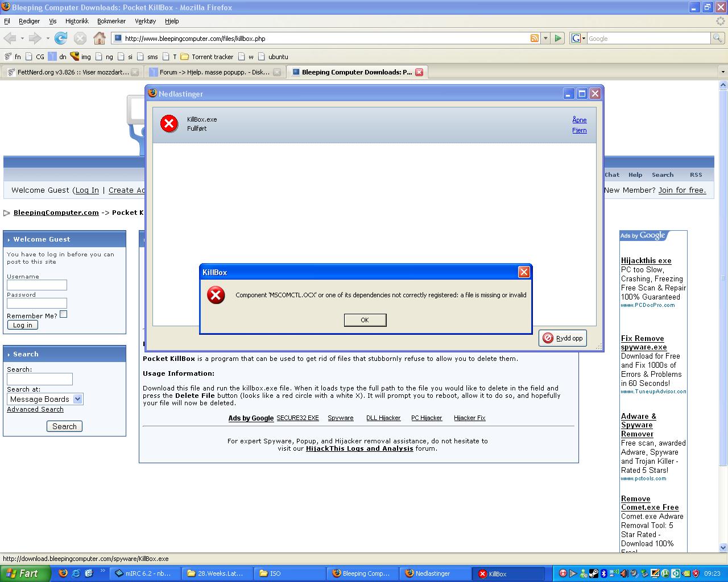This screenshot has width=728, height=582.
Task: Open the forward-history dropdown arrow
Action: (48, 39)
